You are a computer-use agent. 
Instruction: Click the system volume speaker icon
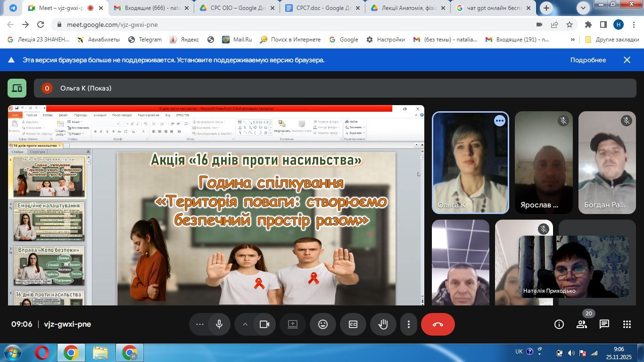pyautogui.click(x=571, y=353)
